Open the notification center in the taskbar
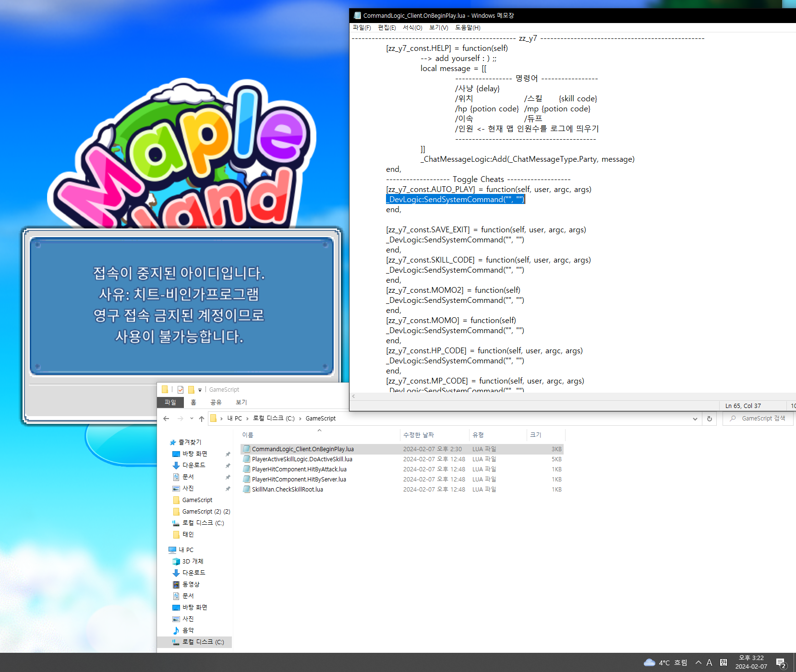This screenshot has height=672, width=796. click(x=781, y=662)
